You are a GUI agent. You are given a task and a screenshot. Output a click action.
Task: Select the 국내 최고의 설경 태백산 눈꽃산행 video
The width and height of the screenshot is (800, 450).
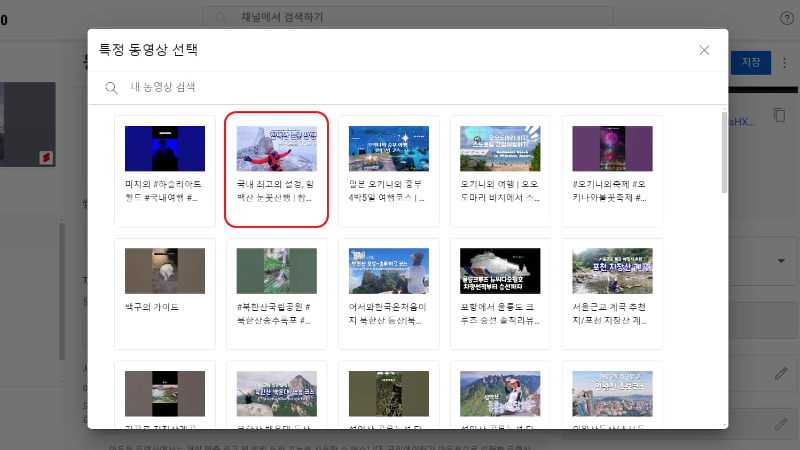(x=277, y=169)
